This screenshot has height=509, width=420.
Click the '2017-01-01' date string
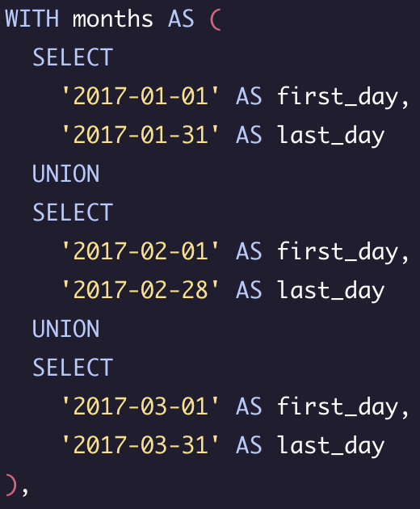tap(141, 96)
